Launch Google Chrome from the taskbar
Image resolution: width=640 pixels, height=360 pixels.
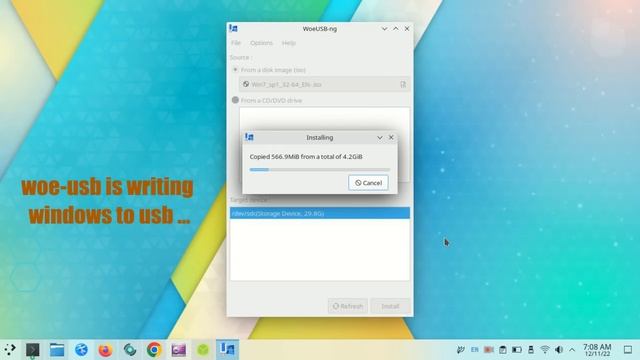[154, 350]
